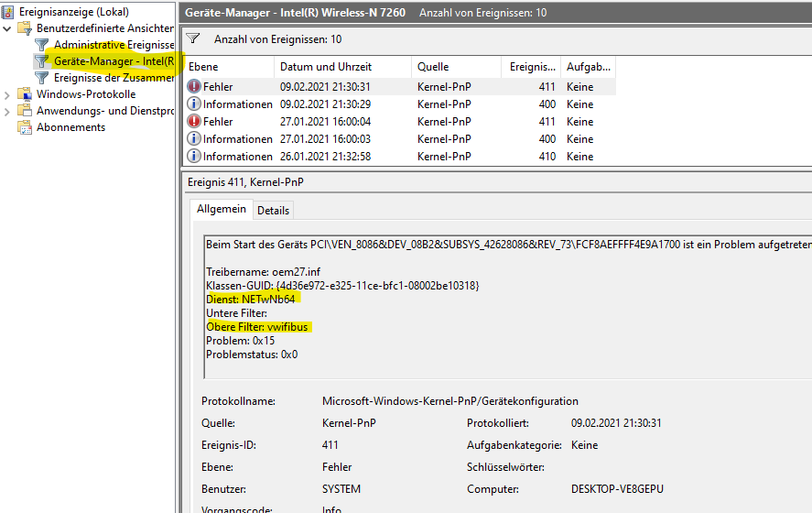Image resolution: width=812 pixels, height=513 pixels.
Task: Click the Ereignis 411, Kernel-PnP pane header
Action: (x=245, y=182)
